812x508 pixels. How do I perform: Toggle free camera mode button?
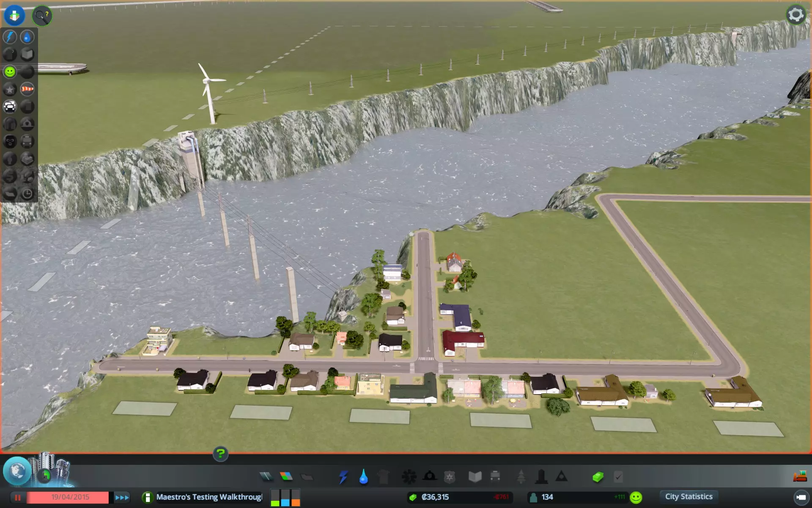tap(801, 497)
